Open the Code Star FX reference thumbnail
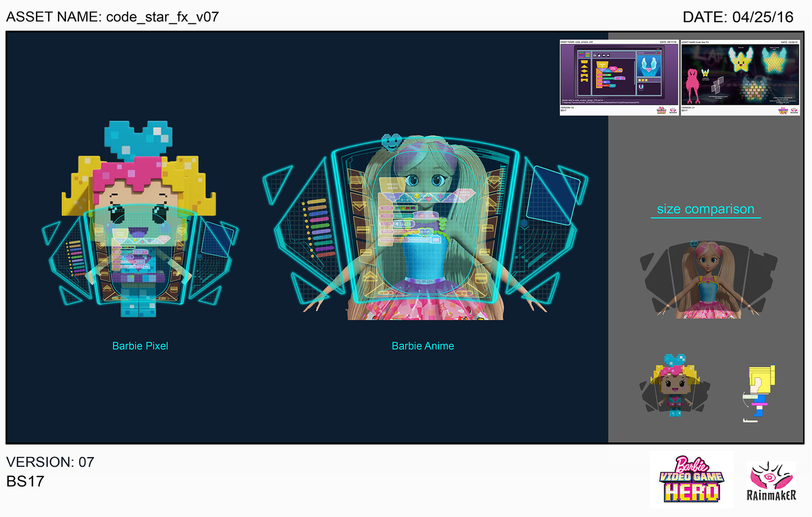 click(x=740, y=78)
